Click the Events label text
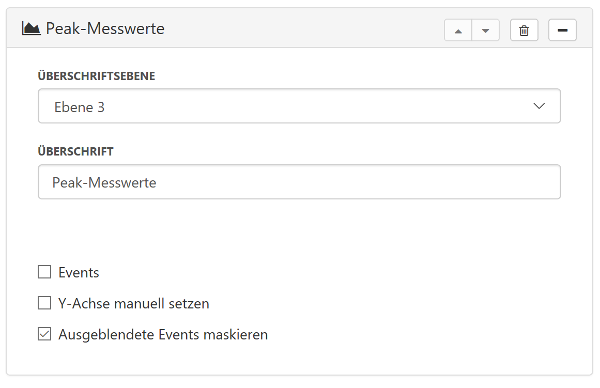This screenshot has width=600, height=388. click(79, 272)
